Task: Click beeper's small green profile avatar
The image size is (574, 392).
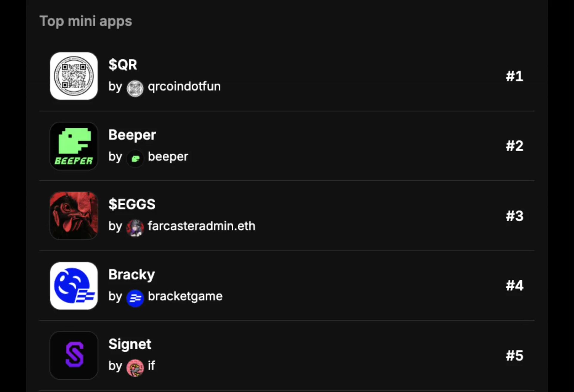Action: 135,158
